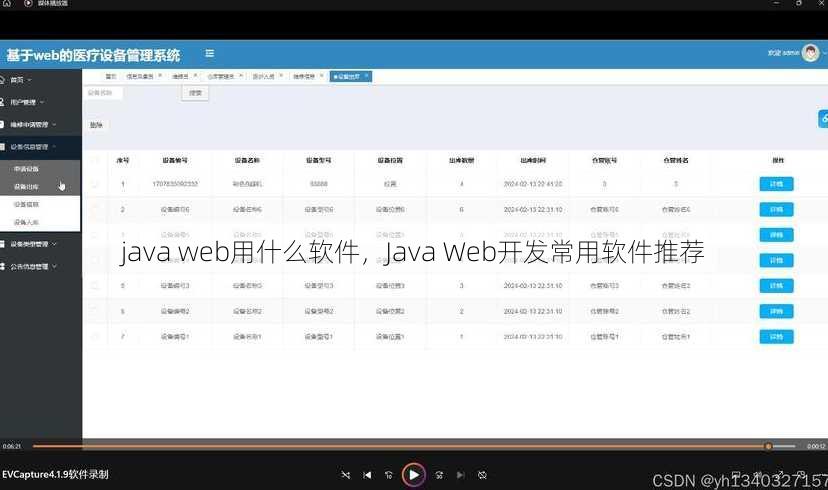The height and width of the screenshot is (490, 828).
Task: Open the admin user avatar
Action: [810, 53]
